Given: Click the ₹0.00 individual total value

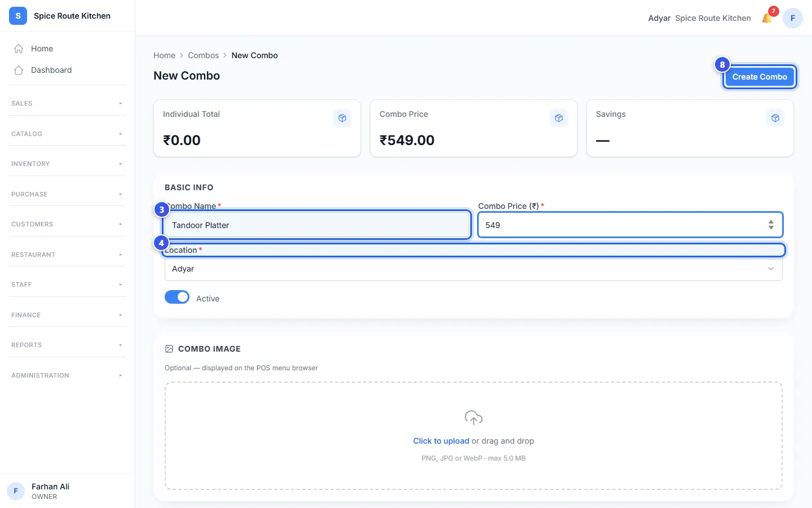Looking at the screenshot, I should [182, 140].
